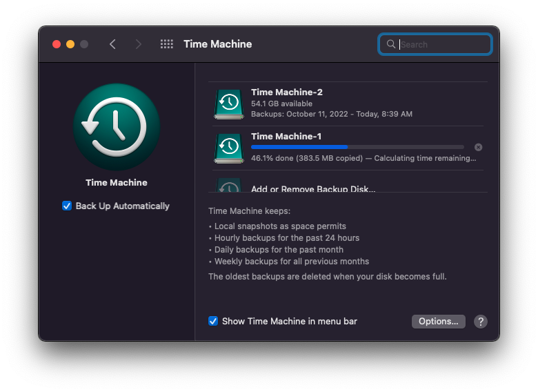Image resolution: width=538 pixels, height=392 pixels.
Task: Click the backup progress bar for Time Machine-1
Action: point(357,147)
